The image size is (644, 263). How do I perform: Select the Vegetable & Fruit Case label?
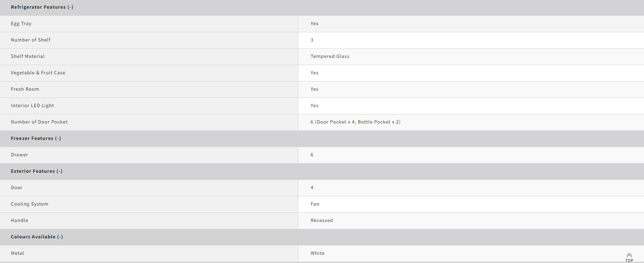coord(38,73)
